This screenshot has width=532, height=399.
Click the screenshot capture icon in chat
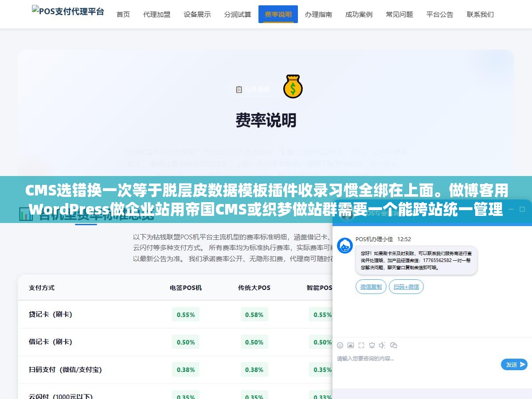pyautogui.click(x=361, y=345)
